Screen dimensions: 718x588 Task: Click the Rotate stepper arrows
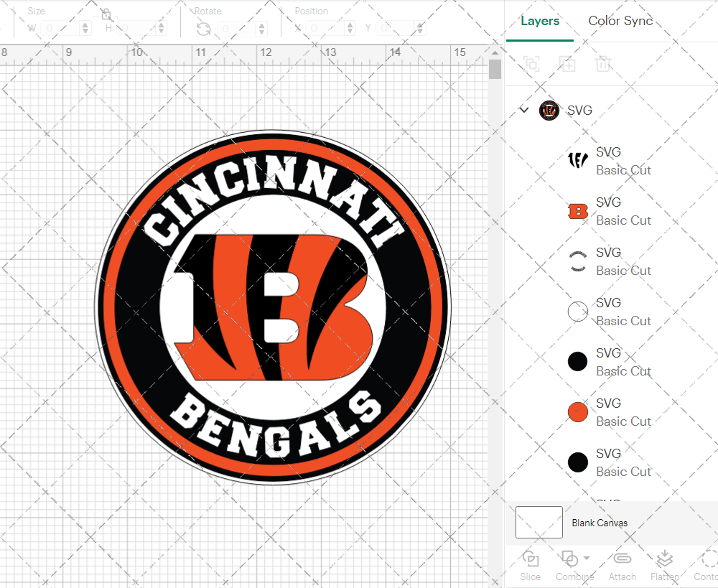tap(261, 29)
